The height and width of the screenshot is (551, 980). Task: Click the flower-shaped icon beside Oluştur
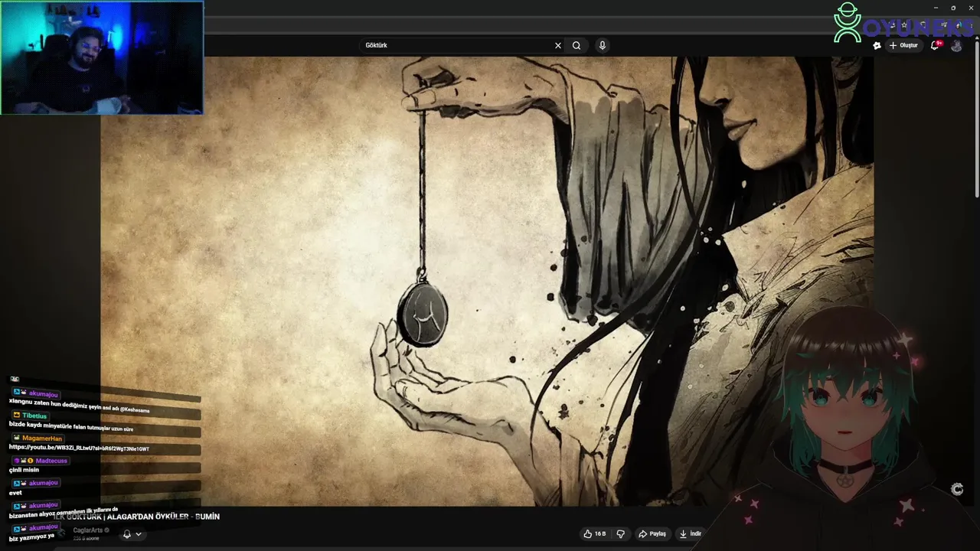[x=877, y=45]
